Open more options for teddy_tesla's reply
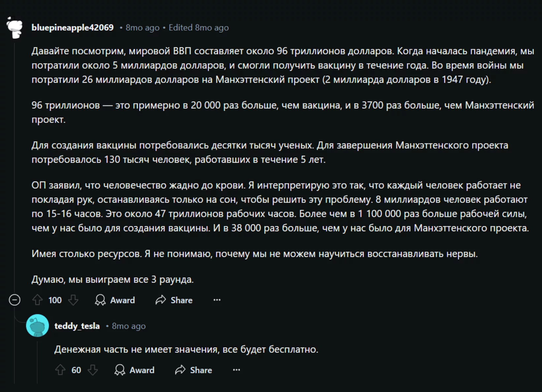 tap(236, 370)
